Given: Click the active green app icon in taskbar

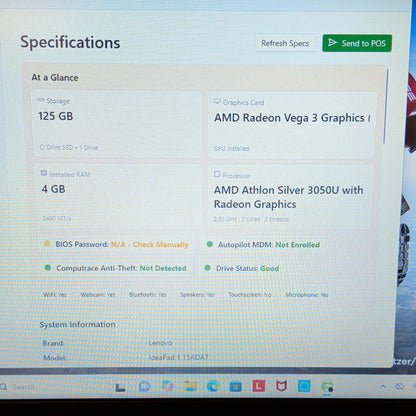Looking at the screenshot, I should (327, 387).
